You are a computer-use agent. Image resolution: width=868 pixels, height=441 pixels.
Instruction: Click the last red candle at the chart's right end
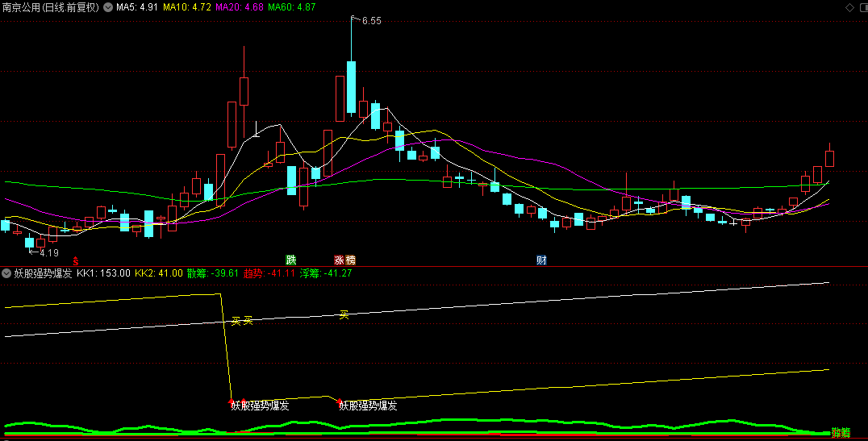(x=829, y=159)
